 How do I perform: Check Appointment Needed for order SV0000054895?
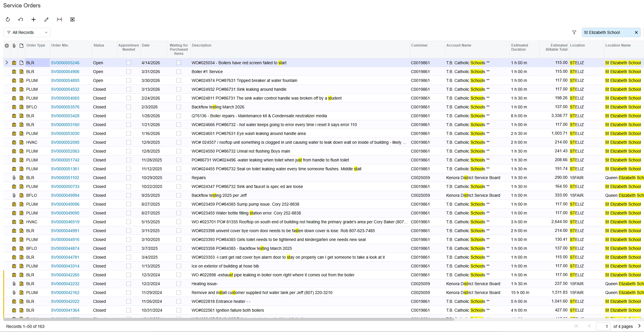129,80
